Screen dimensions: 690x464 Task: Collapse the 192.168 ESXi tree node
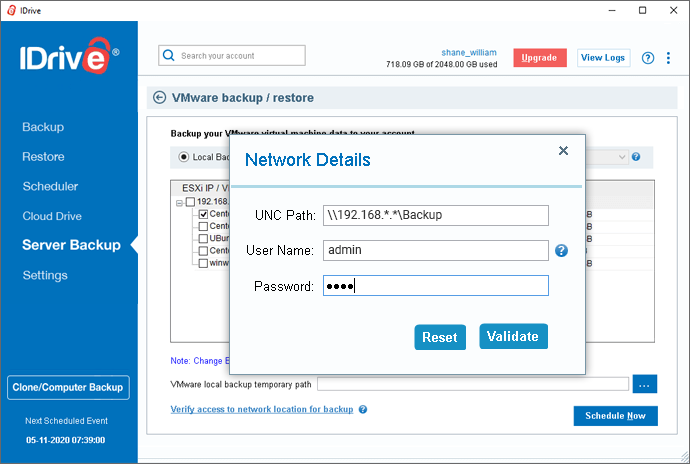179,203
